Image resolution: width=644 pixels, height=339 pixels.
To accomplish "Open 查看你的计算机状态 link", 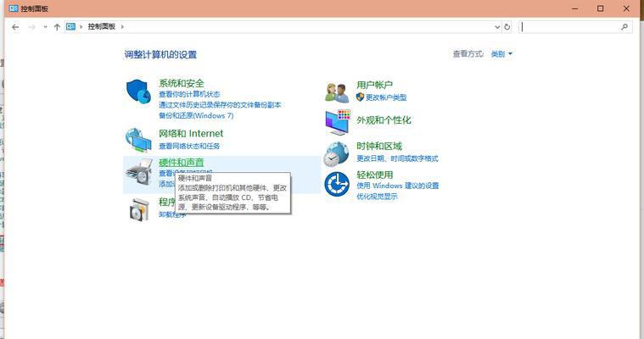I will coord(189,94).
